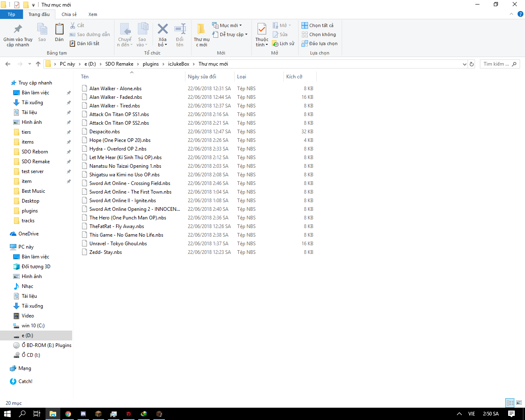This screenshot has height=420, width=525.
Task: Sort files by Kích cỡ column
Action: (300, 77)
